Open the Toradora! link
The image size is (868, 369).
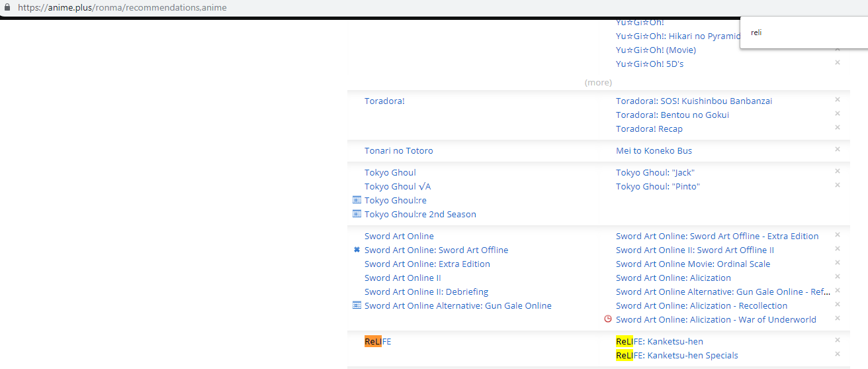(384, 101)
